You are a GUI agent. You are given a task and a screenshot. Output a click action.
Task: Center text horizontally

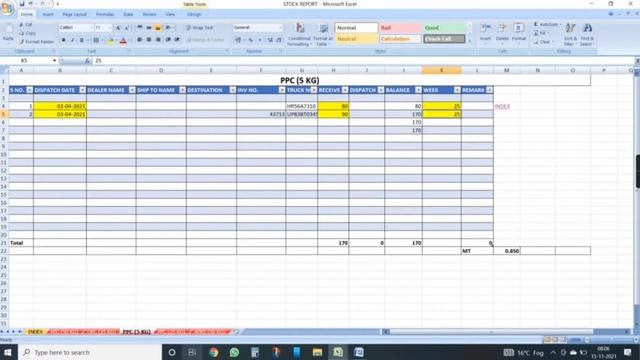tap(149, 40)
